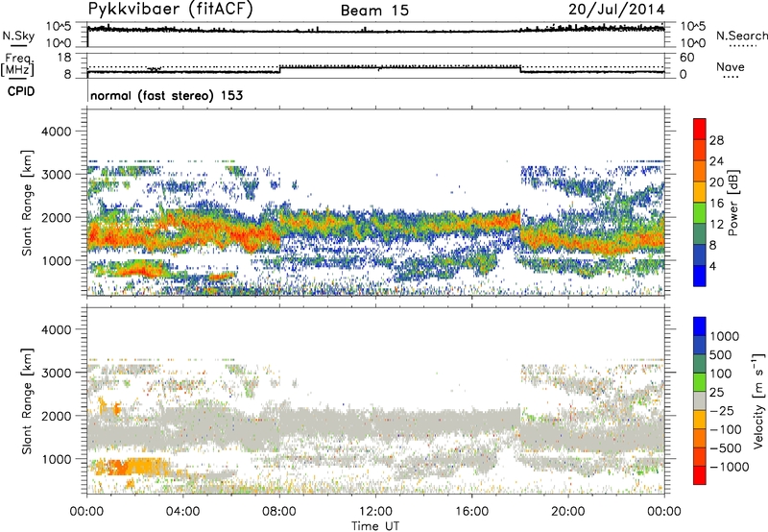Screen dimensions: 768x532
Task: Click the CPID label
Action: coord(21,91)
